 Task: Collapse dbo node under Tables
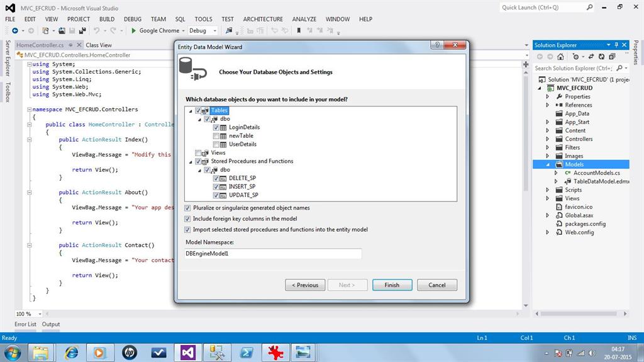pos(199,120)
